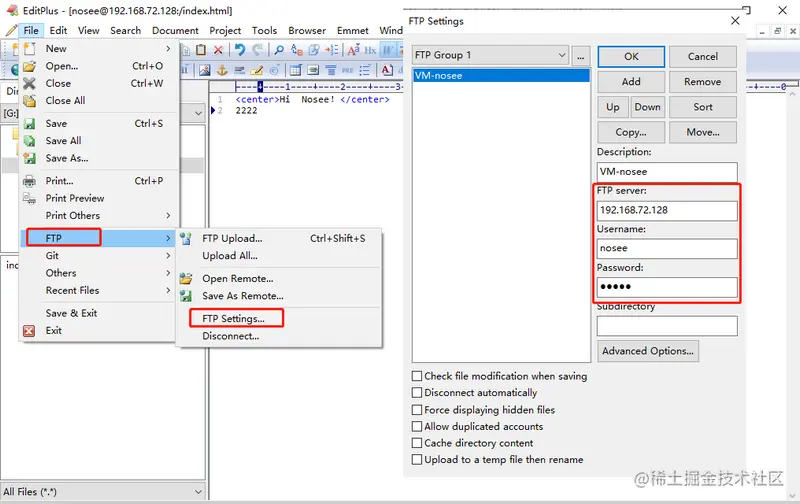Tick the Disconnect automatically checkbox
The width and height of the screenshot is (800, 504).
coord(417,393)
